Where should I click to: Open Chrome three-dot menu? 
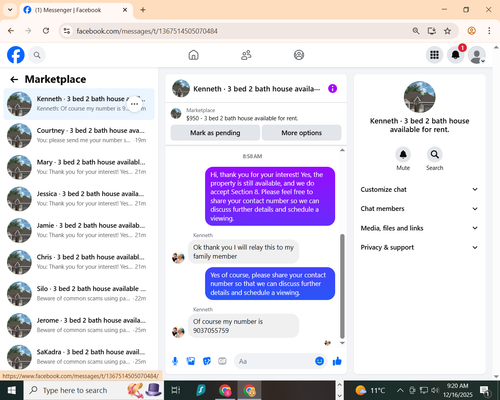click(x=489, y=31)
